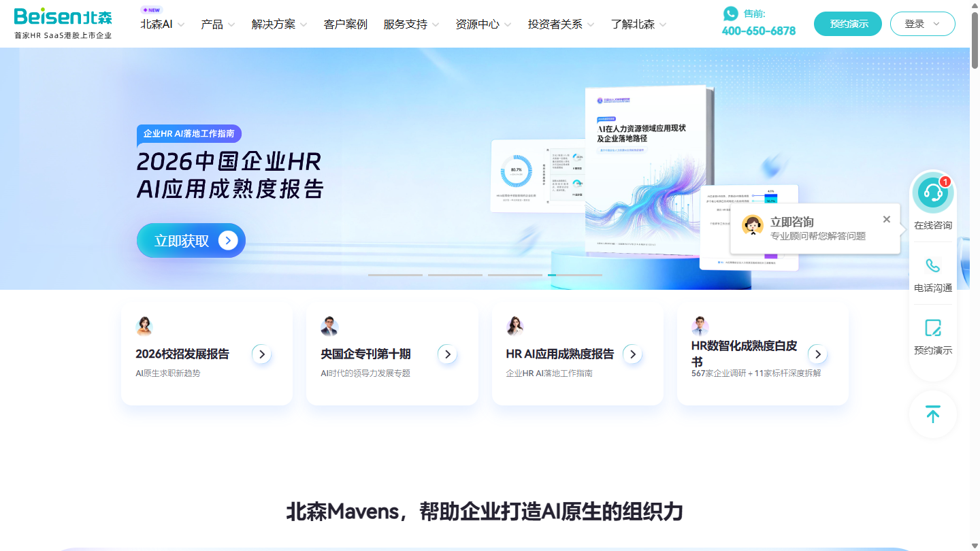Screen dimensions: 980x551
Task: Click the arrow on 央国企专刊第十期 card
Action: pyautogui.click(x=447, y=354)
